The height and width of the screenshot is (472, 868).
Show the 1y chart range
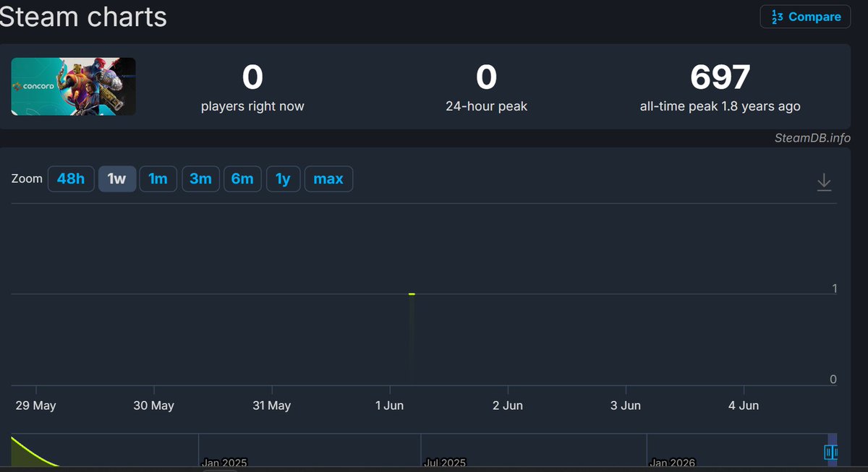coord(283,179)
